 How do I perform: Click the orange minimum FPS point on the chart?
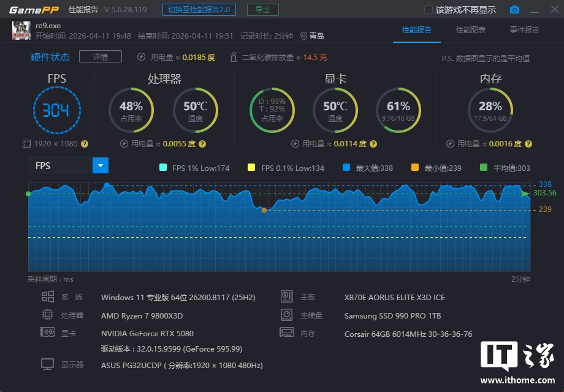pos(264,210)
